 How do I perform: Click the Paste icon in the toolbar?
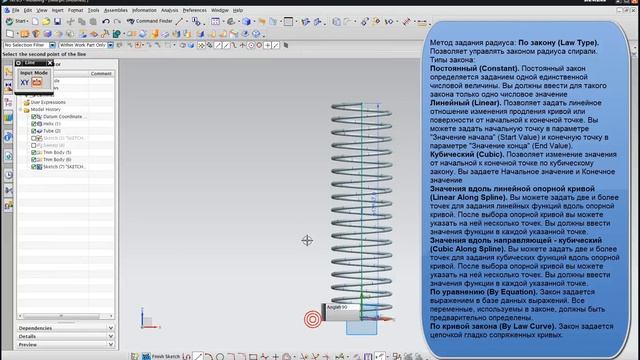(x=93, y=21)
